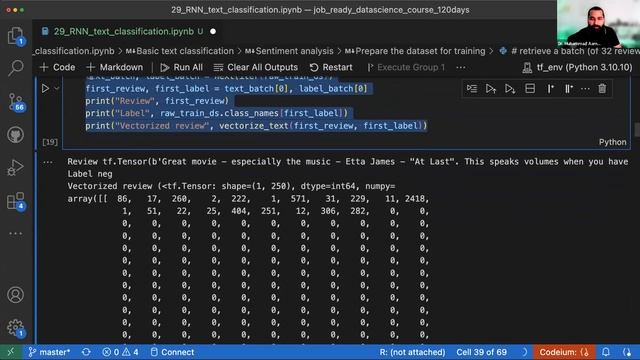Click R: (not attached) status item
Image resolution: width=640 pixels, height=360 pixels.
(x=412, y=352)
